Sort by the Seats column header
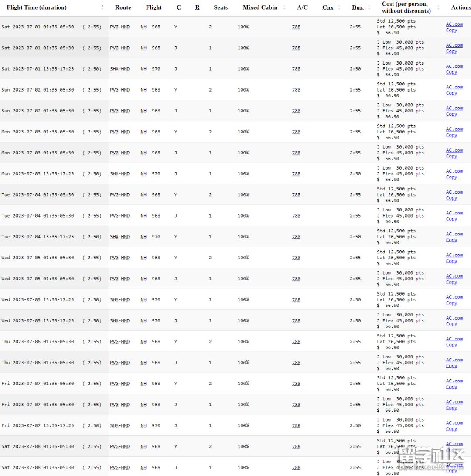This screenshot has width=471, height=476. coord(221,7)
